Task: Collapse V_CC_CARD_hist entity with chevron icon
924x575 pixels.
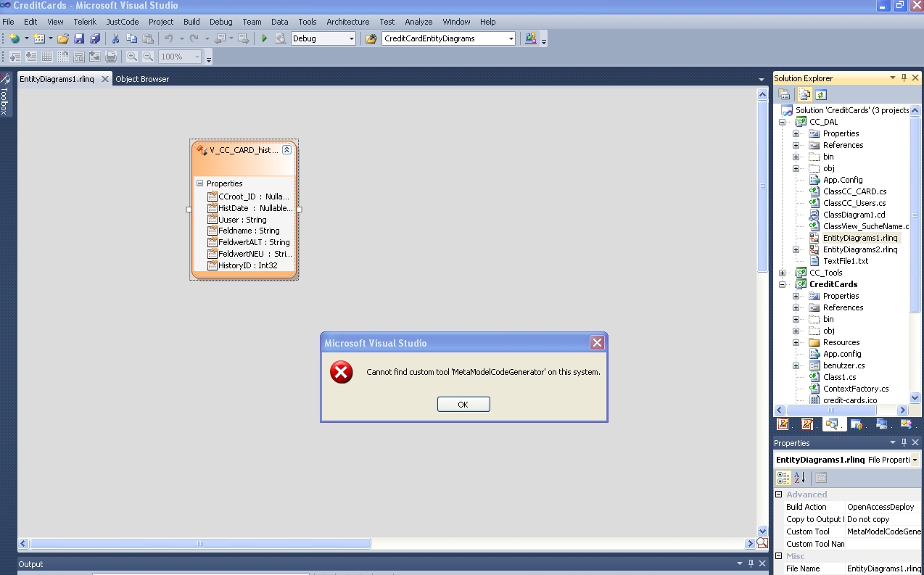Action: [286, 150]
